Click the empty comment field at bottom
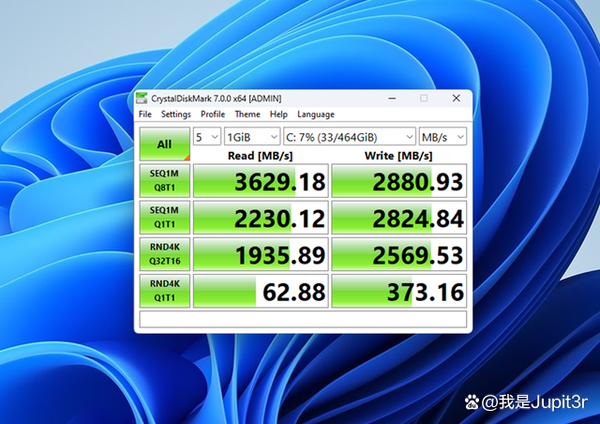This screenshot has width=600, height=424. coord(302,320)
